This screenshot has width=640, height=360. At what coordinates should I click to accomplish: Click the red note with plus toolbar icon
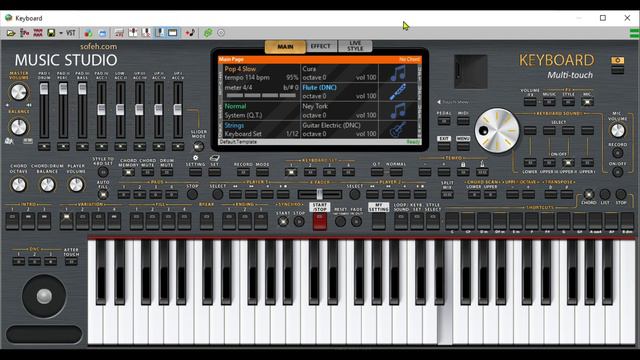pos(190,33)
